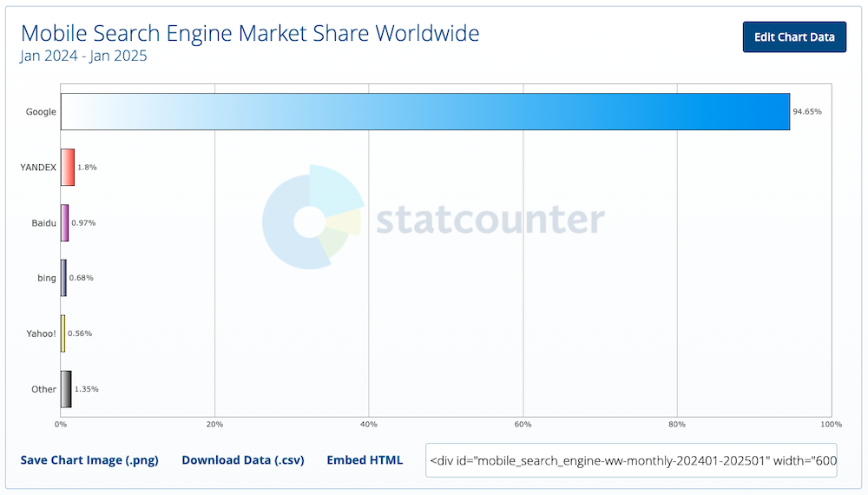Open the Save Chart Image (.png) link
868x495 pixels.
pyautogui.click(x=89, y=460)
